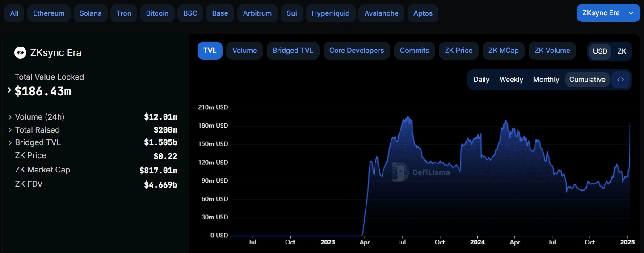Switch chart denomination to USD
The image size is (644, 253).
[600, 51]
